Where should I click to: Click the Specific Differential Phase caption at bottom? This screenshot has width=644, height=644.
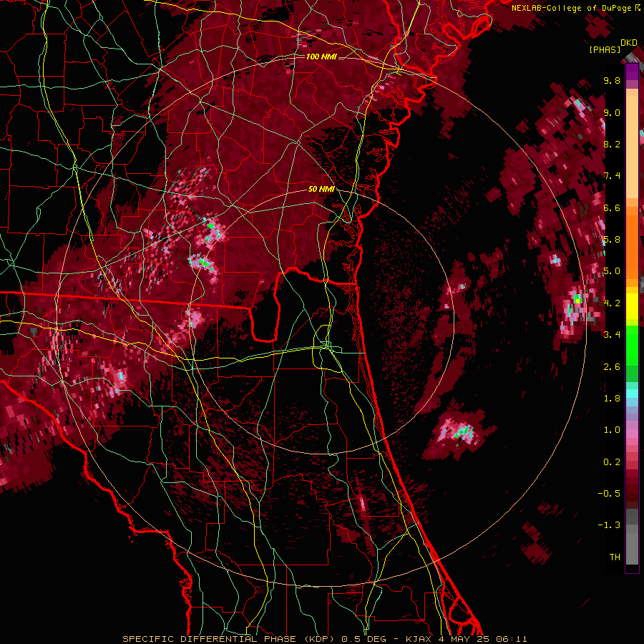(x=324, y=639)
